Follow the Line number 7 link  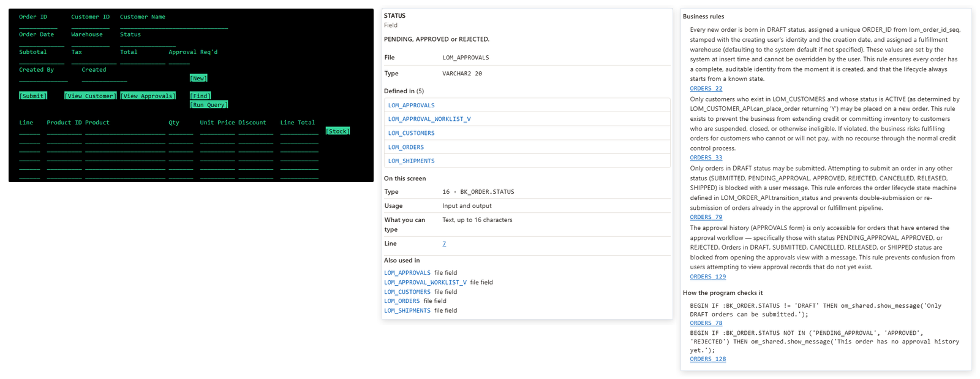coord(444,244)
